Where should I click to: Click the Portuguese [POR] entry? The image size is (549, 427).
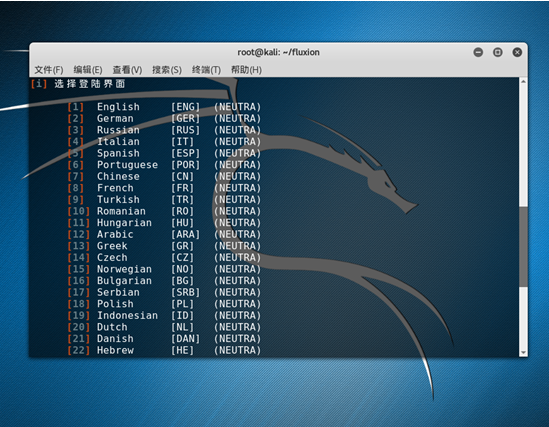pyautogui.click(x=164, y=165)
